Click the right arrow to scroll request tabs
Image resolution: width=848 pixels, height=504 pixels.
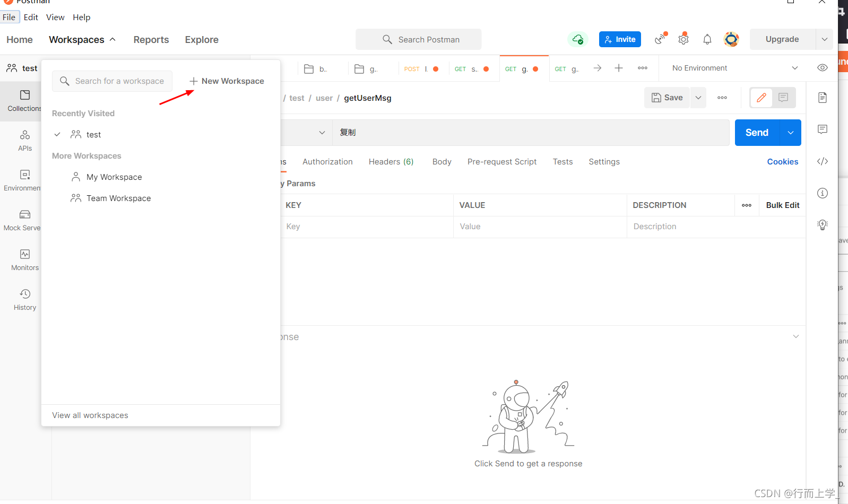(598, 68)
